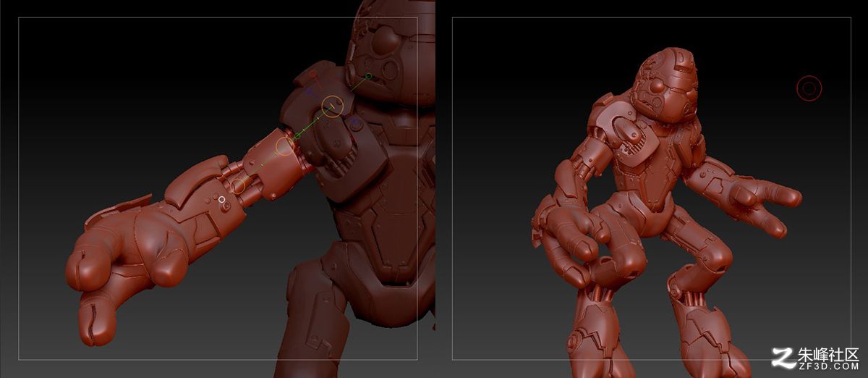Click the orange transpose circle near the wrist

click(239, 185)
